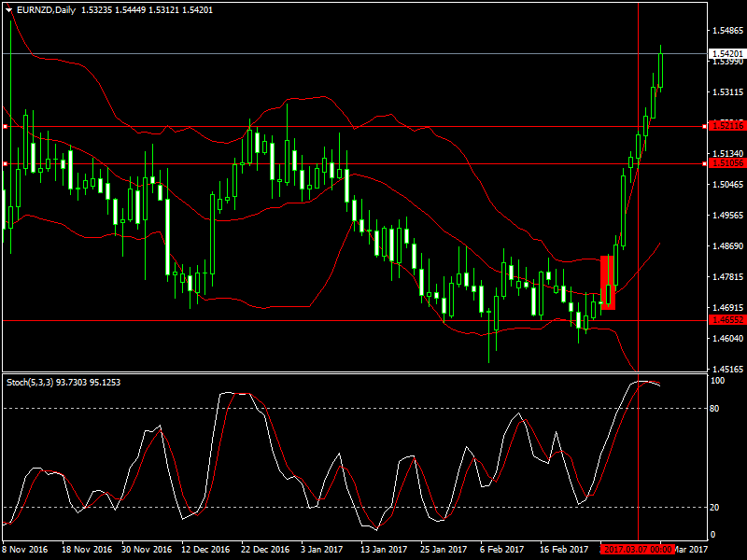Click the latest candle at the 1.54201 level

point(660,70)
